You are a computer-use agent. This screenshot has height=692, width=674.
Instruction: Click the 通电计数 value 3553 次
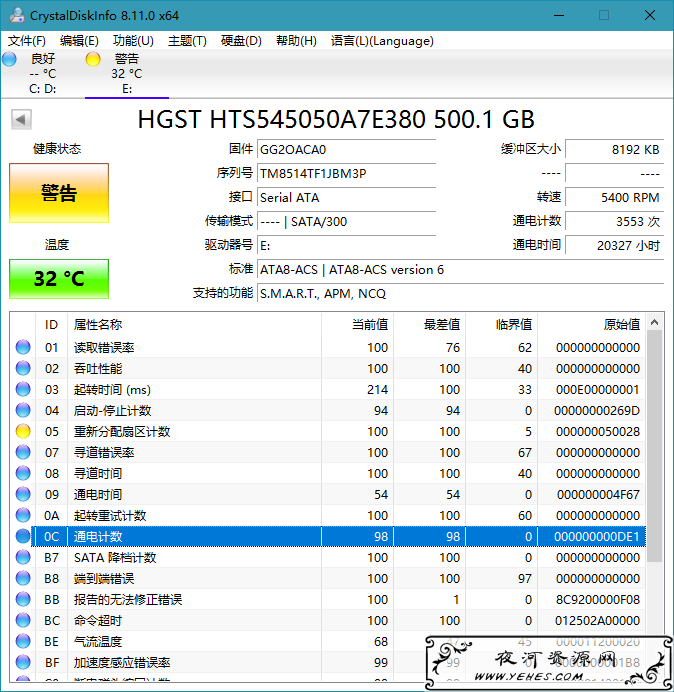coord(614,222)
